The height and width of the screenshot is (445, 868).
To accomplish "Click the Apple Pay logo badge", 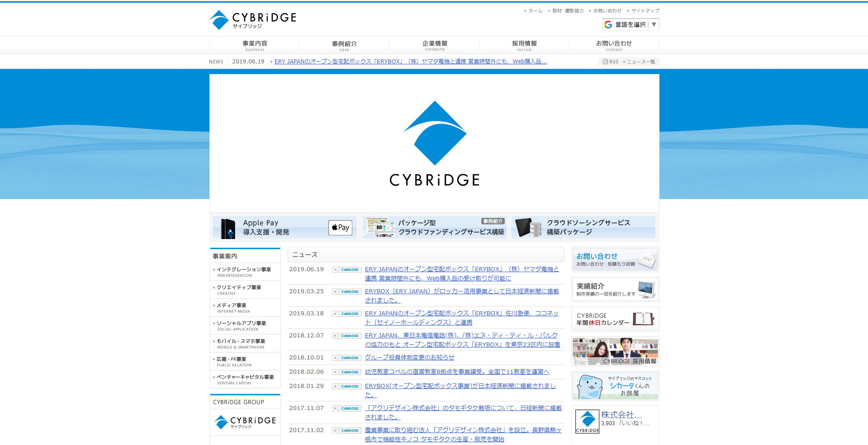I will coord(340,228).
